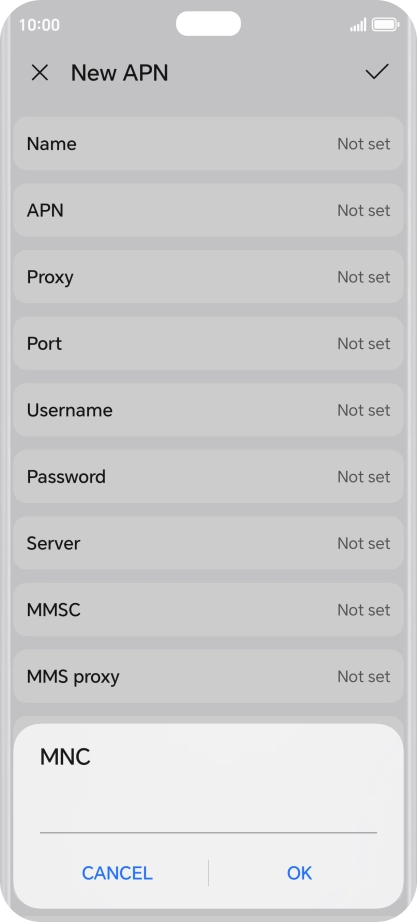Open the Password setting row
Screen dimensions: 417x922
tap(208, 476)
